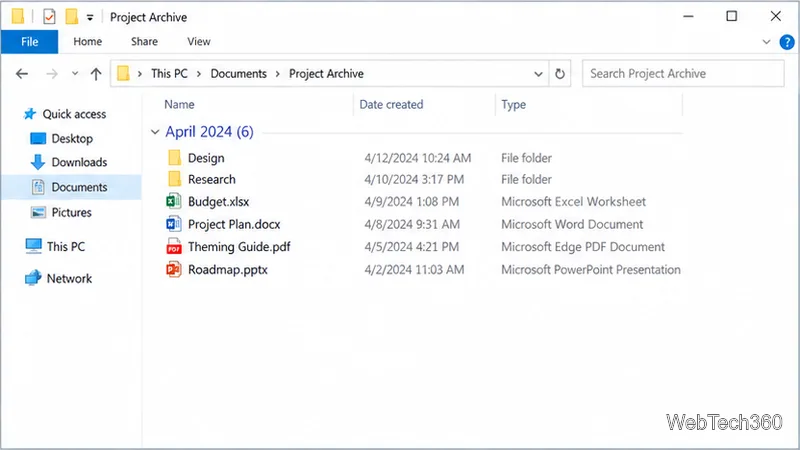Open Help via the blue question icon
Screen dimensions: 800x450
[x=787, y=42]
